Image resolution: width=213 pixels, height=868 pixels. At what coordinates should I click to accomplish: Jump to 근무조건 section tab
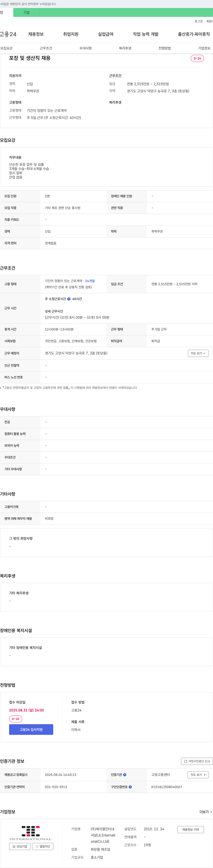46,48
